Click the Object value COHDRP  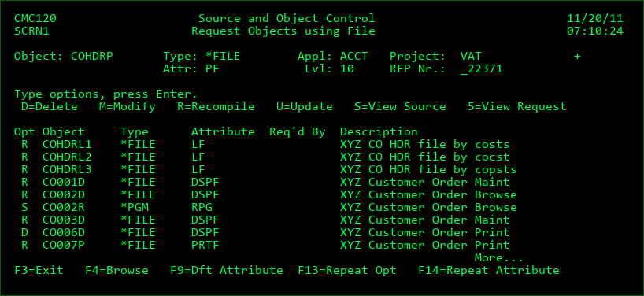[92, 56]
